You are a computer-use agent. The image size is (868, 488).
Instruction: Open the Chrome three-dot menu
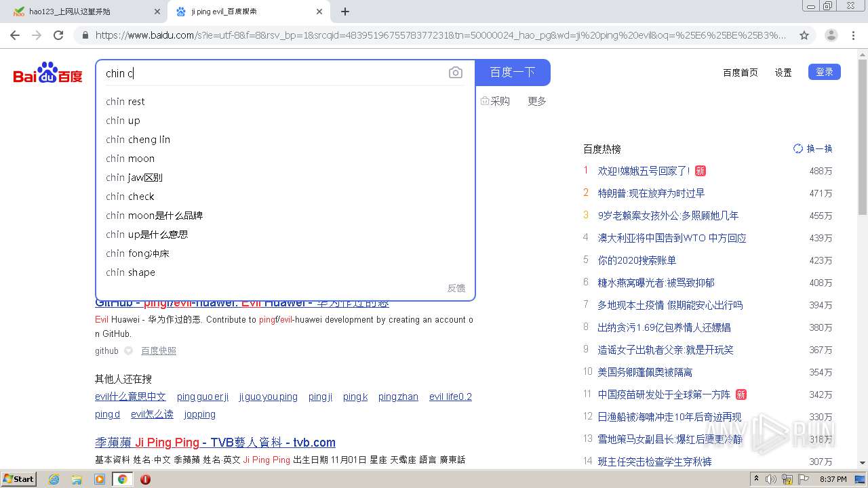point(854,35)
